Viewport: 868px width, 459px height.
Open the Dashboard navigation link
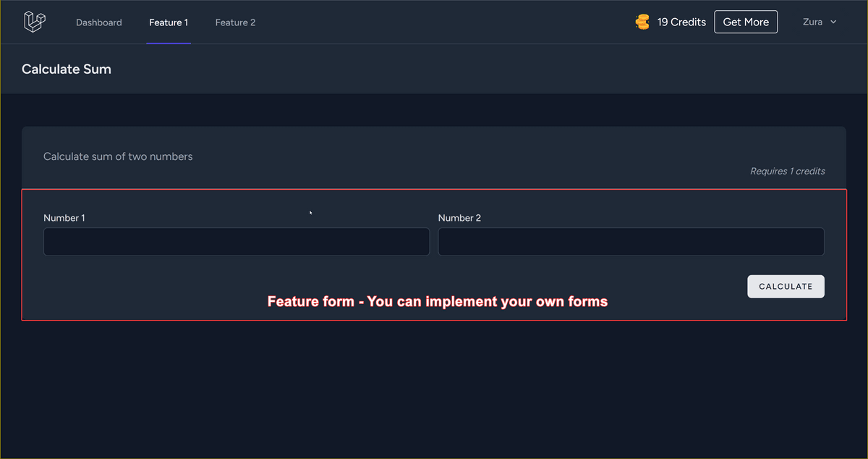coord(99,22)
